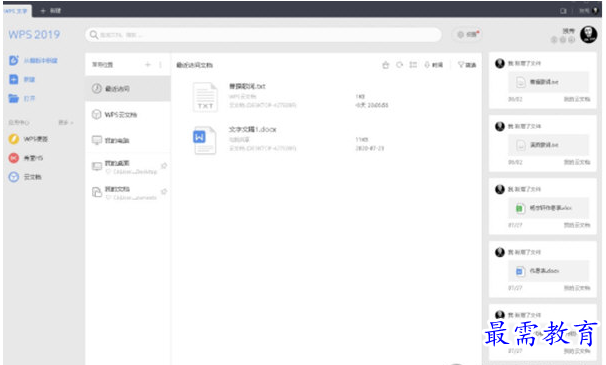The width and height of the screenshot is (606, 365).
Task: Select Recent access in the location list
Action: [128, 89]
